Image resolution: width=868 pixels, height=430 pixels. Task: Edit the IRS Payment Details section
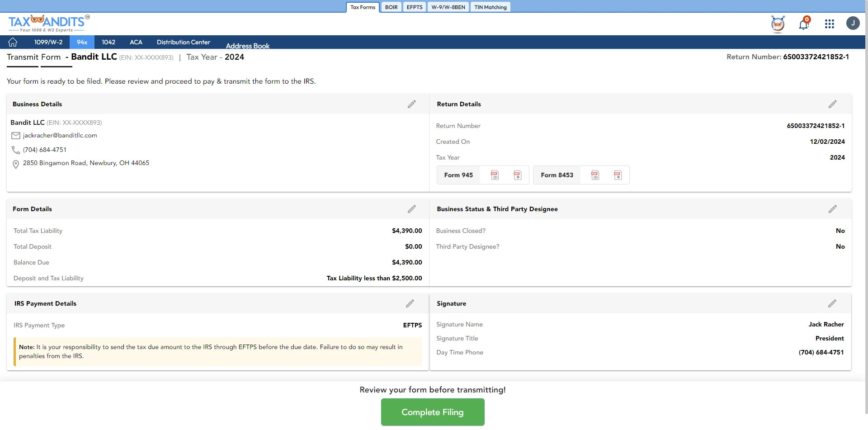tap(410, 303)
